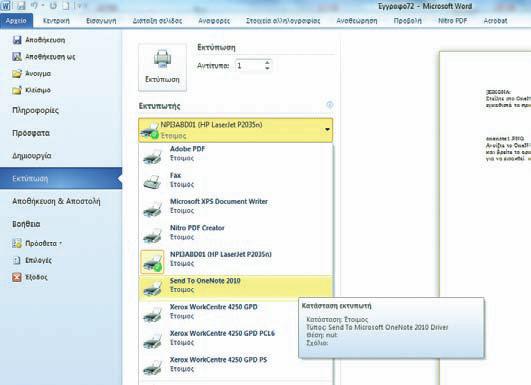This screenshot has height=385, width=531.
Task: Open the Επιλογές options icon
Action: coord(17,260)
